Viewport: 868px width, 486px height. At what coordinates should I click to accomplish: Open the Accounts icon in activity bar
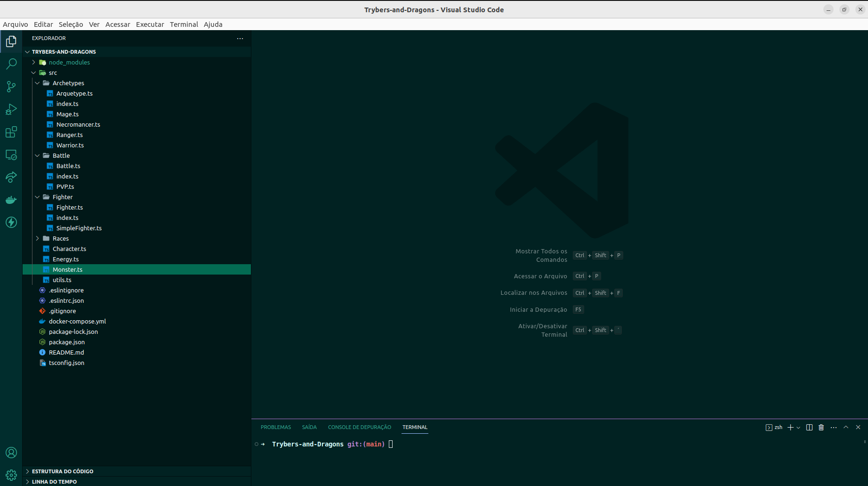(x=11, y=453)
